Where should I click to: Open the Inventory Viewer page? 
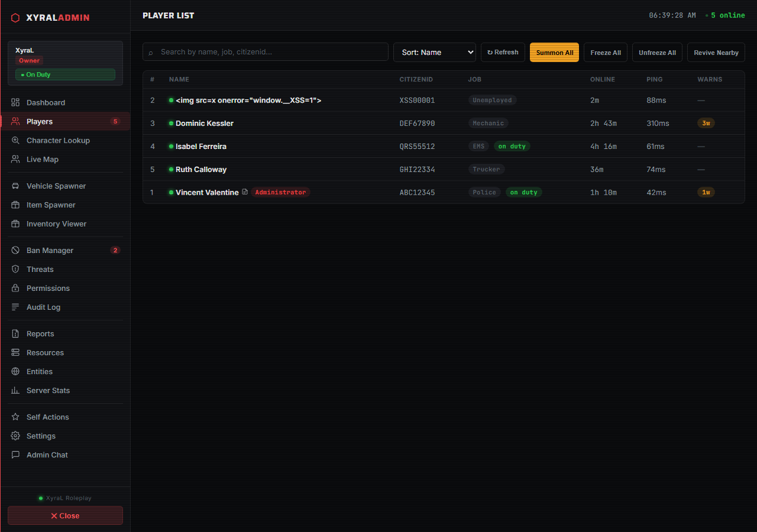[x=65, y=223]
